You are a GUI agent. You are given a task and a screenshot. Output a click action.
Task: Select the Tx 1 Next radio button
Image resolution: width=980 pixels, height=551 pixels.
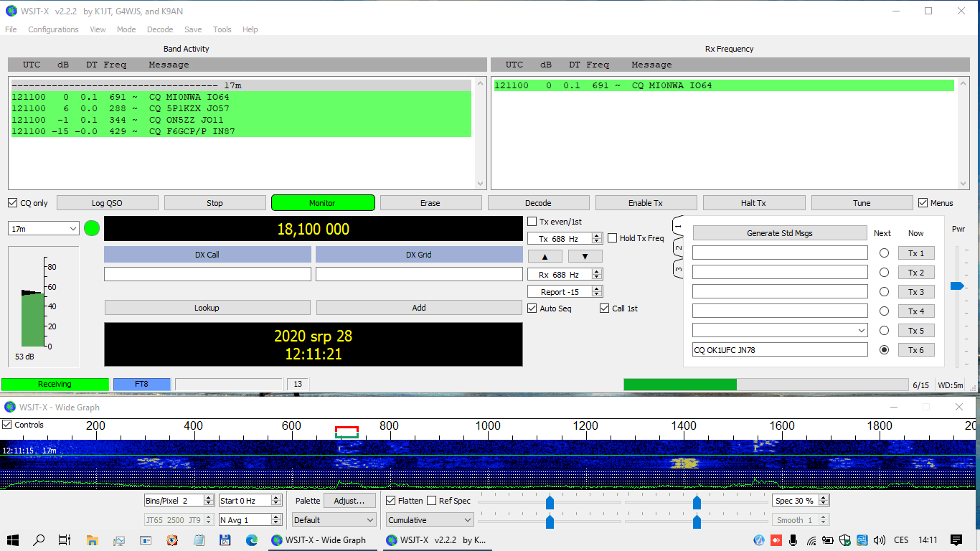point(884,253)
